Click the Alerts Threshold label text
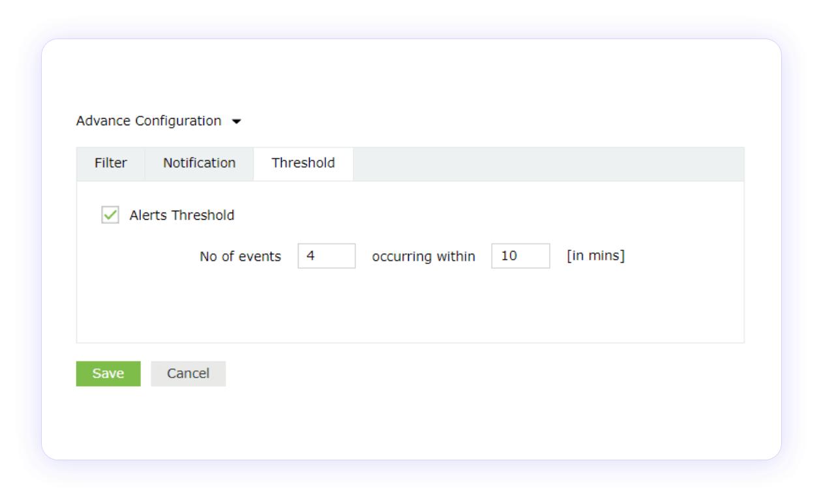 (x=182, y=215)
